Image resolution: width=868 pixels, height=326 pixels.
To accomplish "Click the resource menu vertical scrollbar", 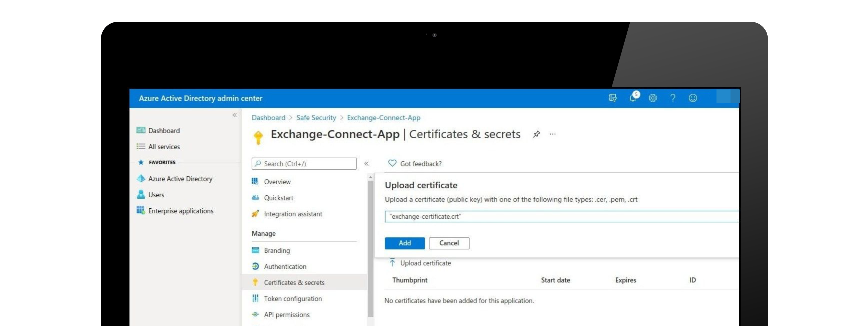I will coord(370,249).
